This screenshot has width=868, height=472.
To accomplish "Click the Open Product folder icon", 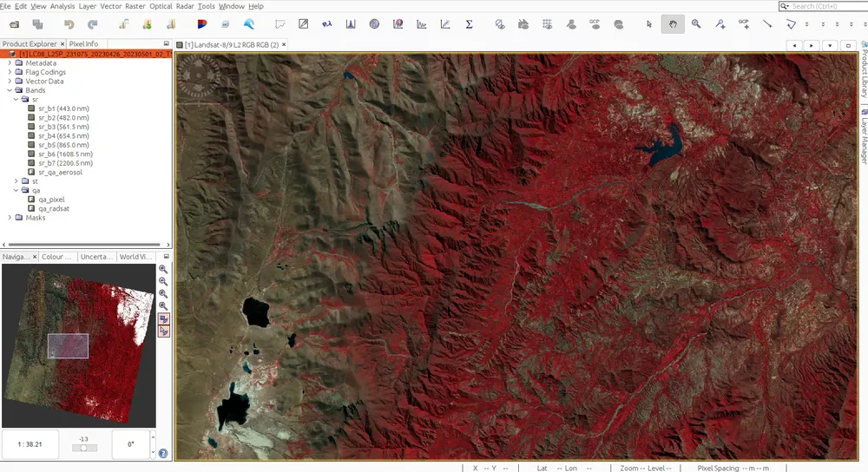I will point(14,24).
